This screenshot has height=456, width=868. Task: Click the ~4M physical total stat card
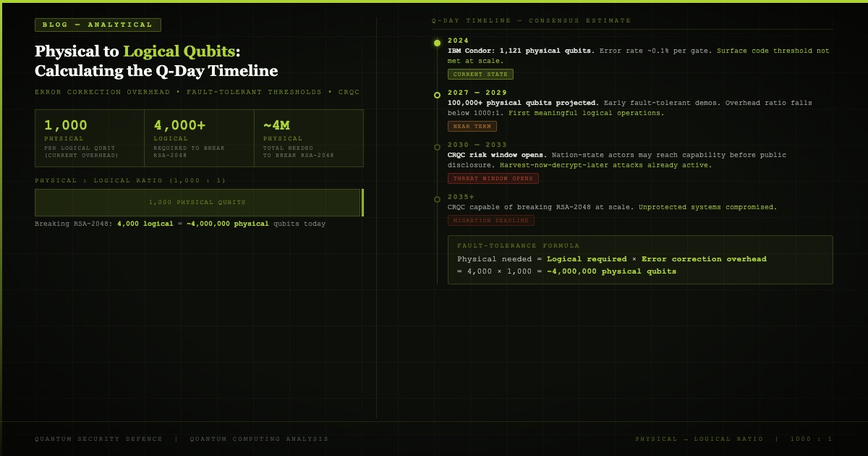coord(309,138)
